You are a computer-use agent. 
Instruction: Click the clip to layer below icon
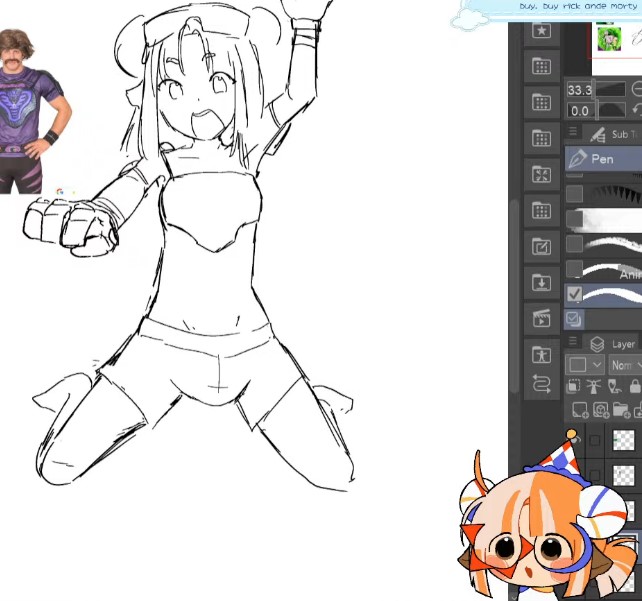(573, 386)
